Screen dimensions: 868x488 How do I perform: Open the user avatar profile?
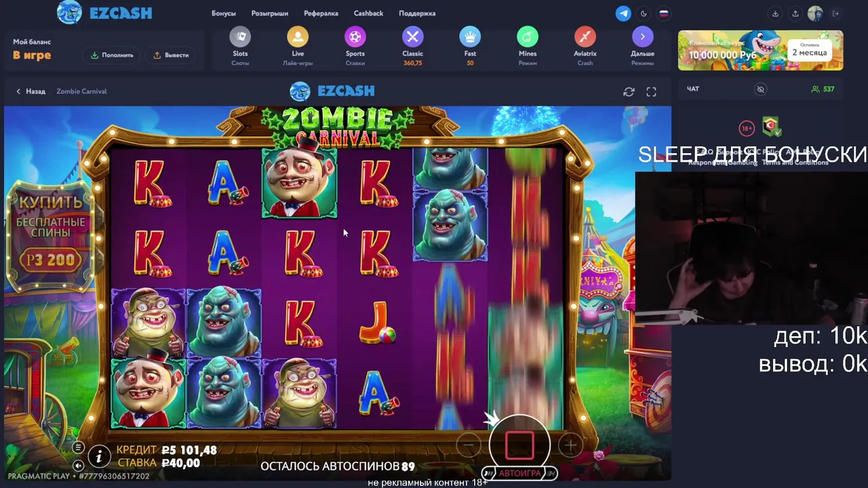point(815,14)
